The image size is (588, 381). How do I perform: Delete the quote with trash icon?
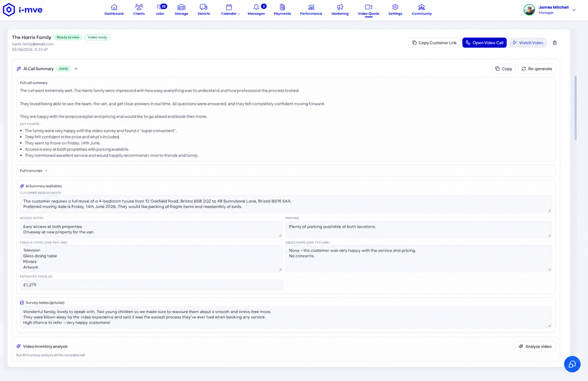555,43
